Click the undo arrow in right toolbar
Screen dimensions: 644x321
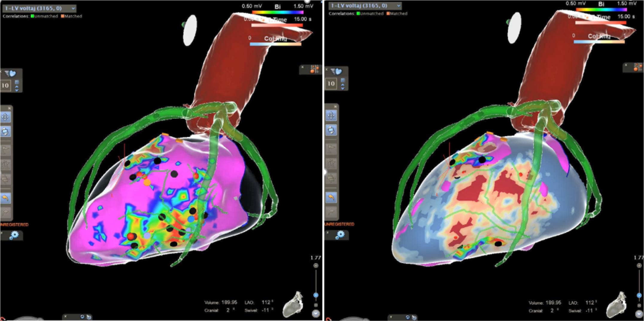click(x=331, y=197)
